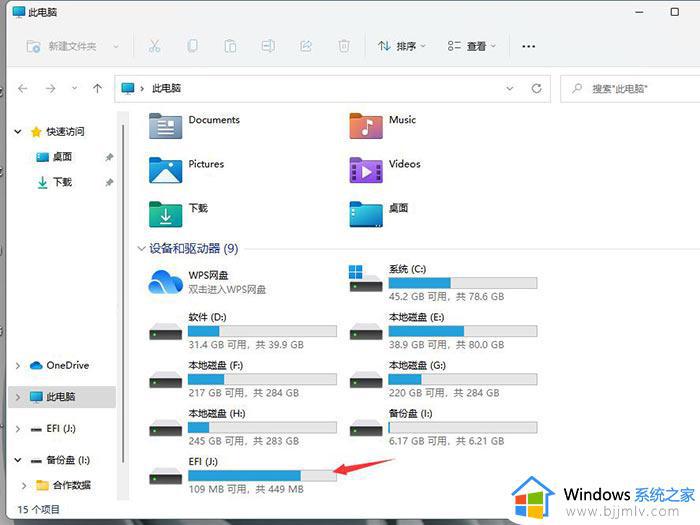Screen dimensions: 700x525
Task: Select the WPS网盘 cloud icon
Action: coord(165,282)
